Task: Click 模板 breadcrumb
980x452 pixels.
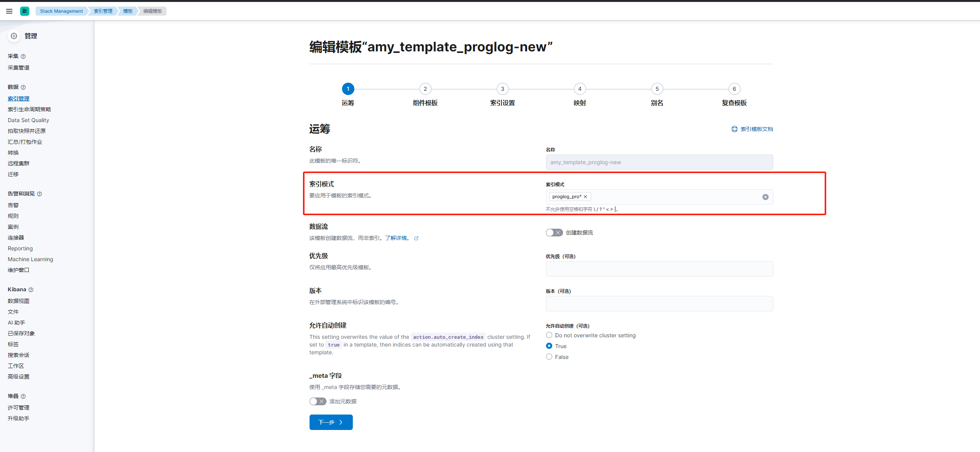Action: tap(128, 11)
